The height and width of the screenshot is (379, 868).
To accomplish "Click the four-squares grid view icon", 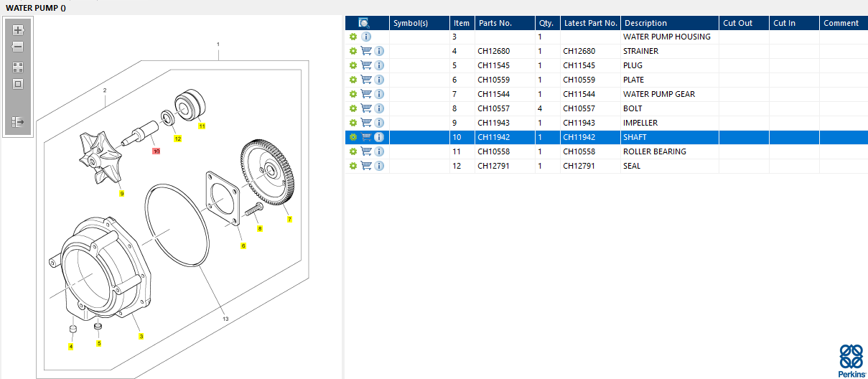I will 19,67.
